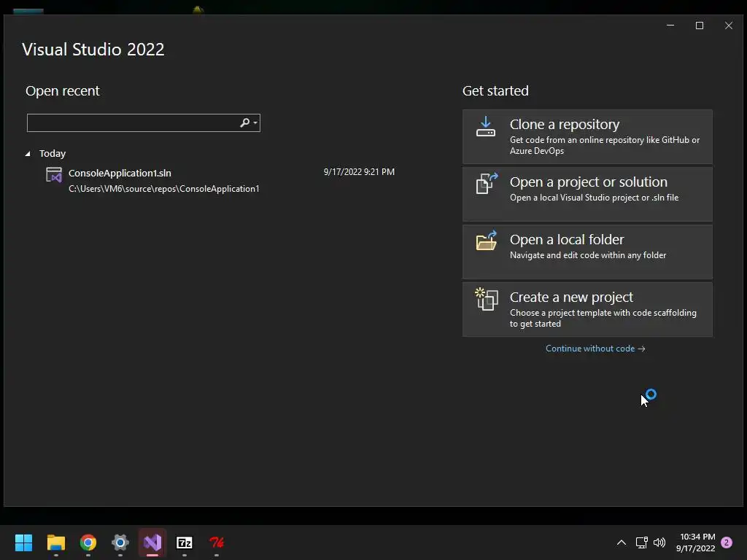Click the volume speaker icon in tray

[x=659, y=542]
